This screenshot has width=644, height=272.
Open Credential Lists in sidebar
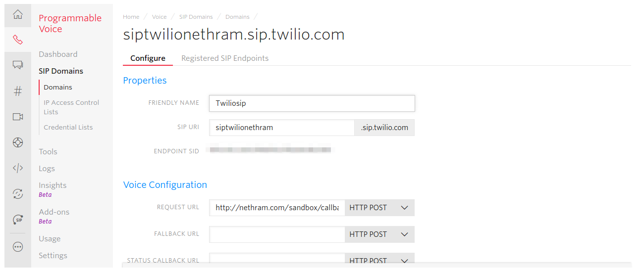click(68, 127)
